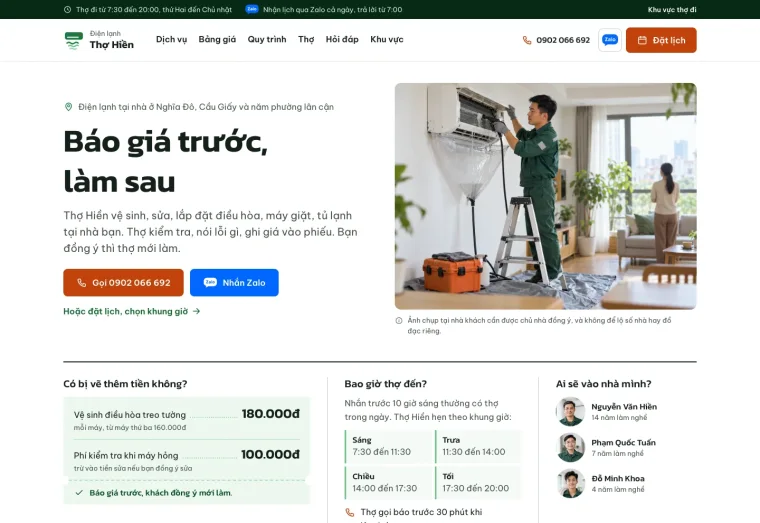Click mỗi máy, từ máy thứ ba 160.000đ
Image resolution: width=760 pixels, height=523 pixels.
[130, 428]
